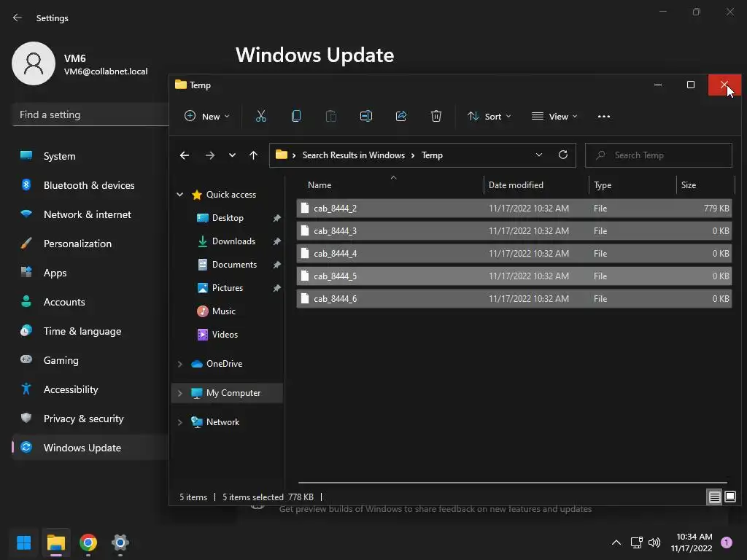Open recent locations dropdown arrow
The height and width of the screenshot is (560, 747).
(x=232, y=155)
